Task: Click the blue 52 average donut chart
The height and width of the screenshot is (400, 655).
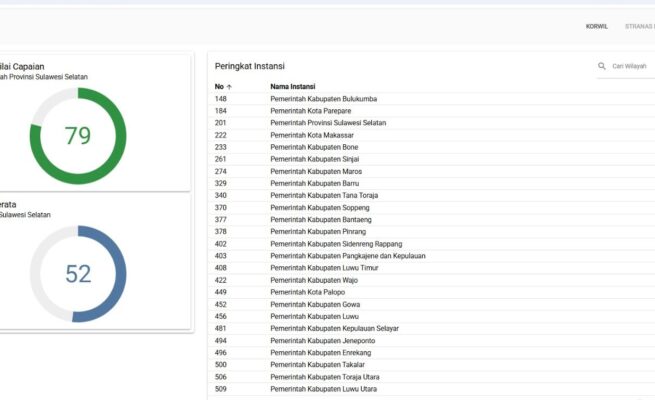Action: pos(78,273)
